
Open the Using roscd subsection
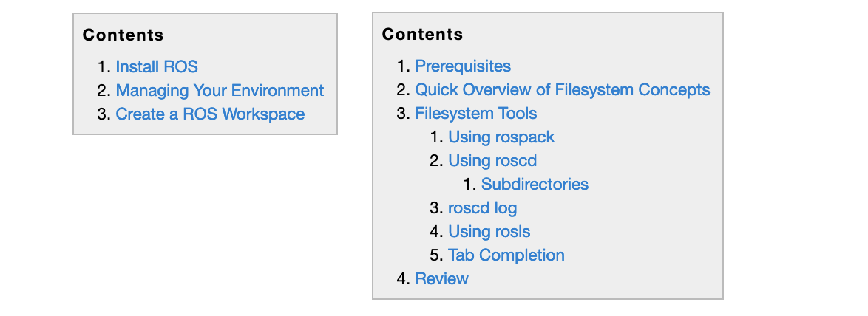(492, 161)
